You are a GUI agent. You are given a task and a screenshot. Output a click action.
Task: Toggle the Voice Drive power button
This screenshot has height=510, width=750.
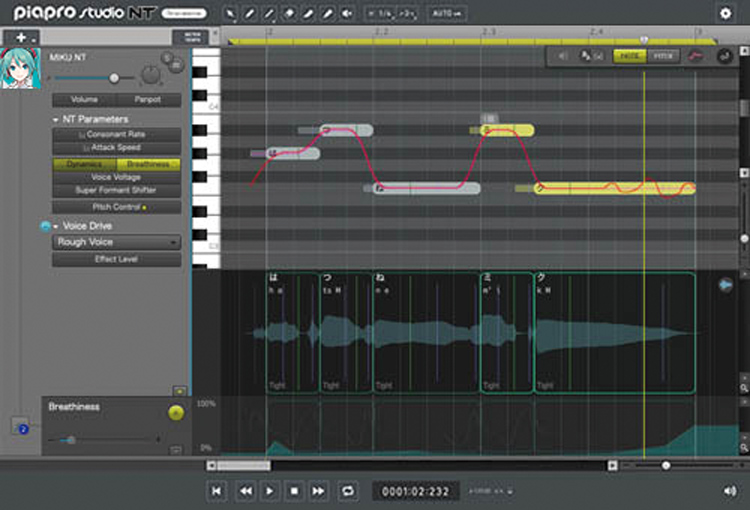(x=45, y=226)
